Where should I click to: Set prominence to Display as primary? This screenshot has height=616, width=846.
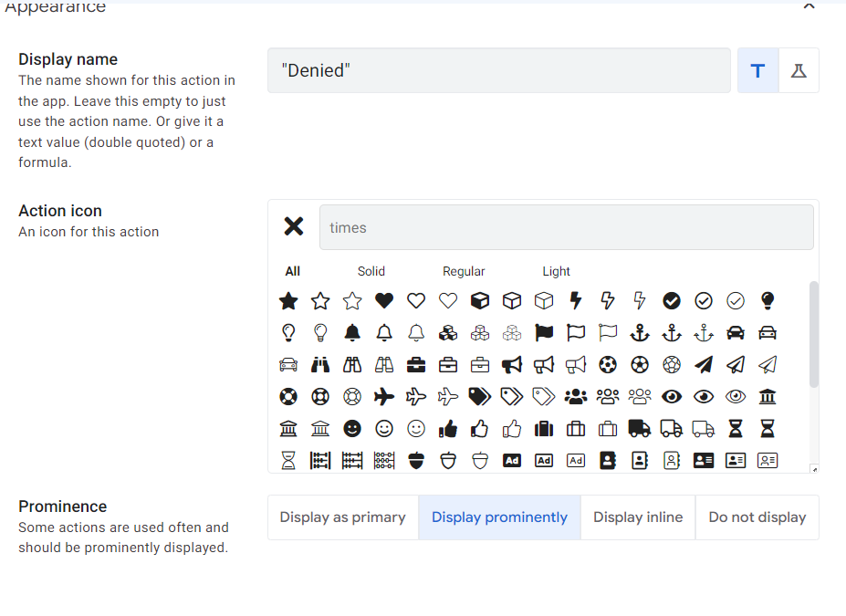342,517
